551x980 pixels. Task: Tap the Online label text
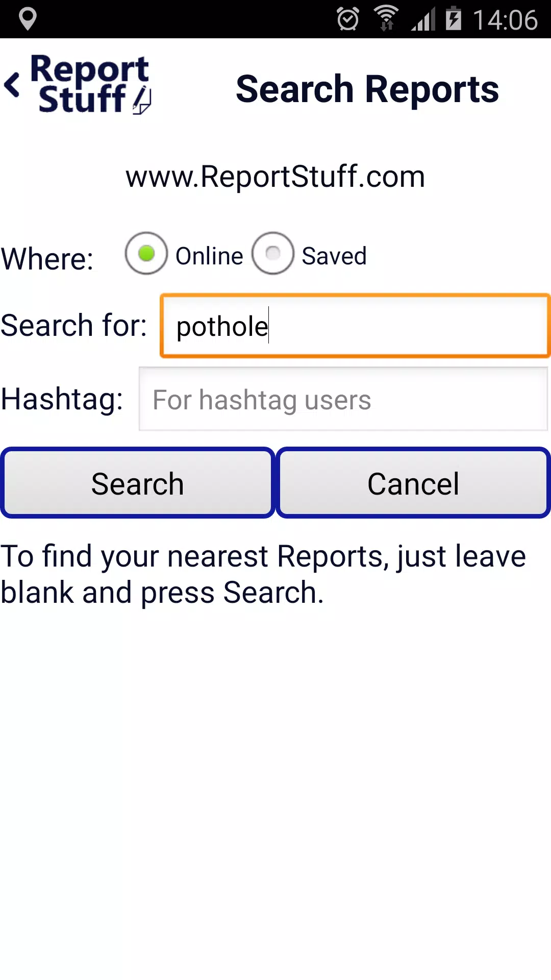209,256
